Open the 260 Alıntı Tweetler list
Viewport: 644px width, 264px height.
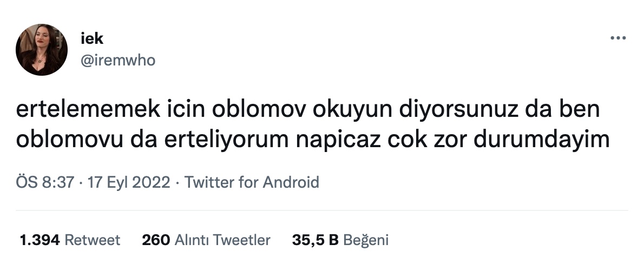click(x=206, y=240)
